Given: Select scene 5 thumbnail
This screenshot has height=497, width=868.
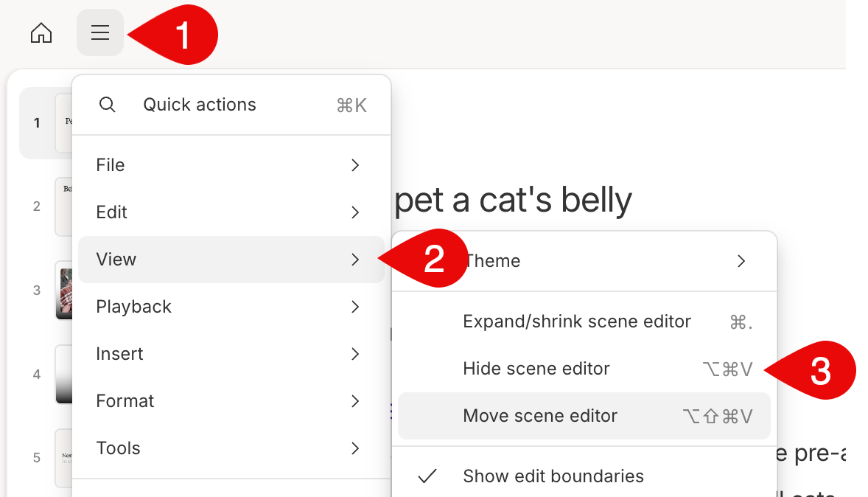Looking at the screenshot, I should (63, 458).
